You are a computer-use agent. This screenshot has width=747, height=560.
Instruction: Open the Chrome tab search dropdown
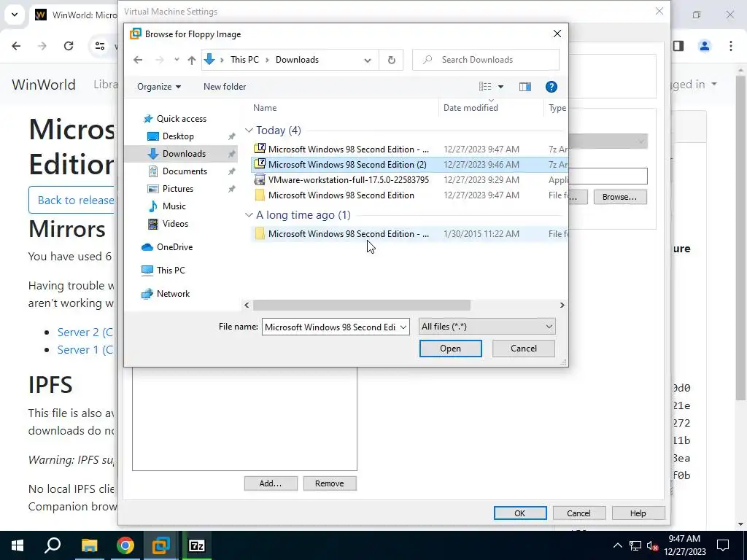coord(15,15)
